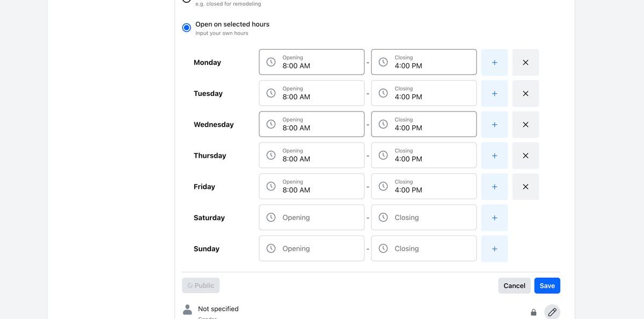Select the Open on selected hours radio button
The height and width of the screenshot is (319, 644).
(186, 27)
